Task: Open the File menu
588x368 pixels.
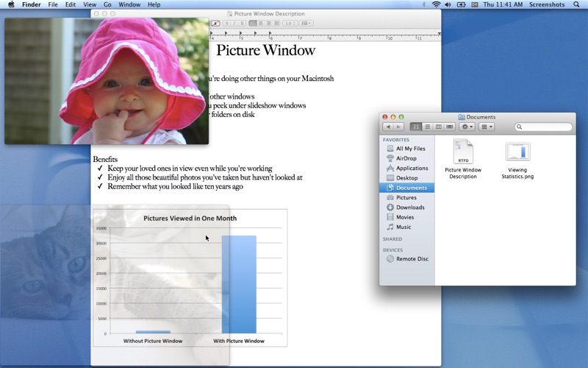Action: (53, 4)
